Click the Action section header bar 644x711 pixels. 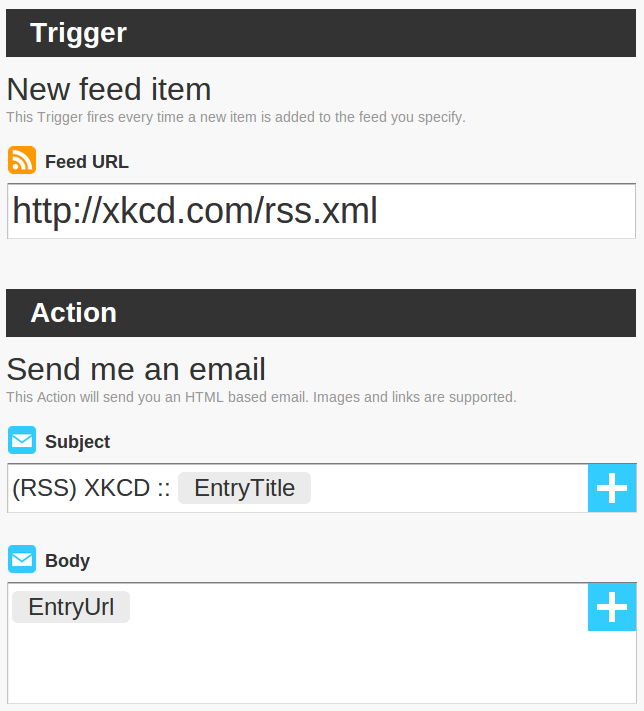(x=321, y=313)
